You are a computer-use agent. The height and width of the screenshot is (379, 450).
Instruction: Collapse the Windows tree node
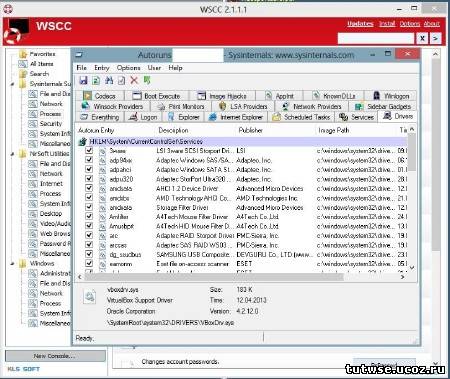(13, 264)
